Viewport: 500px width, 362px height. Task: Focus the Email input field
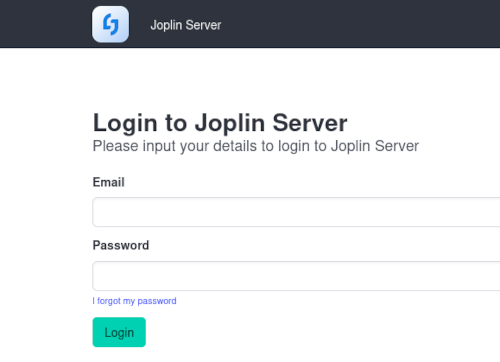point(296,212)
